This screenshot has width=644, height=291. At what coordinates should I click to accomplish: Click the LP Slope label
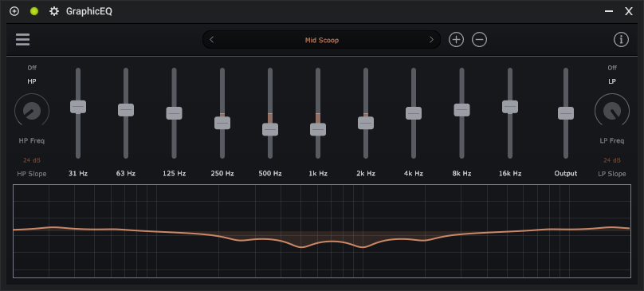(612, 174)
